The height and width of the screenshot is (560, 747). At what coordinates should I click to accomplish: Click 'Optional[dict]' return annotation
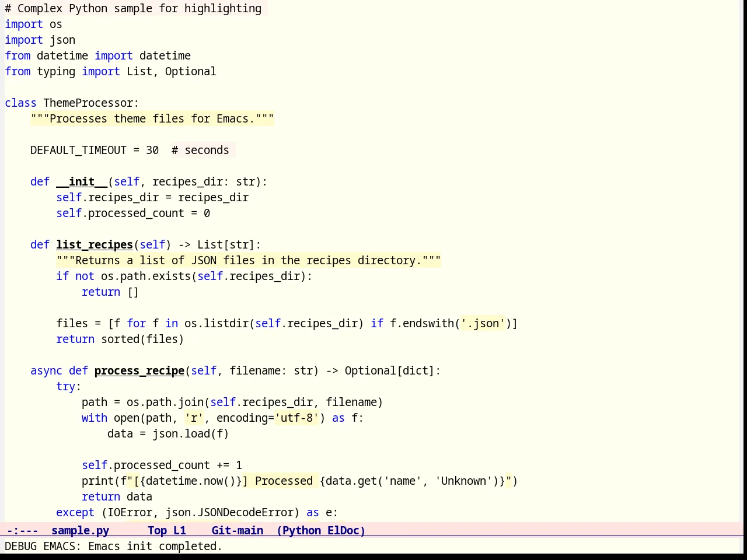coord(390,370)
